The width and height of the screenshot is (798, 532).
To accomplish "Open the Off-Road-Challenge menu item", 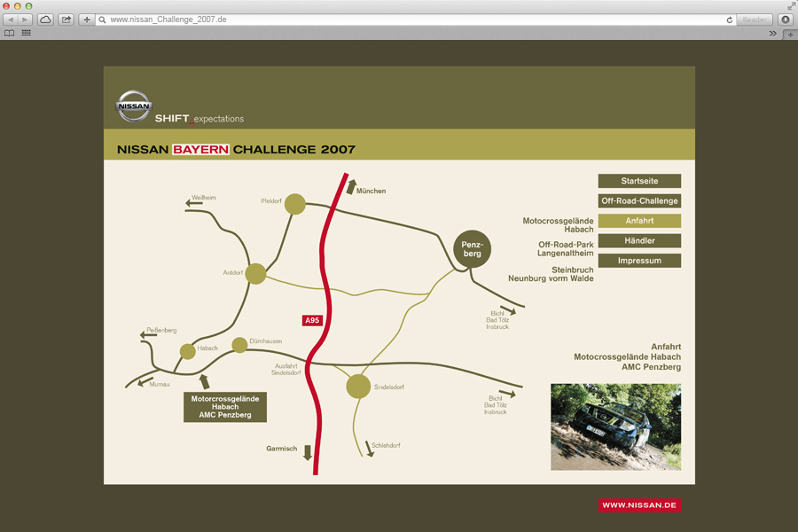I will (639, 200).
